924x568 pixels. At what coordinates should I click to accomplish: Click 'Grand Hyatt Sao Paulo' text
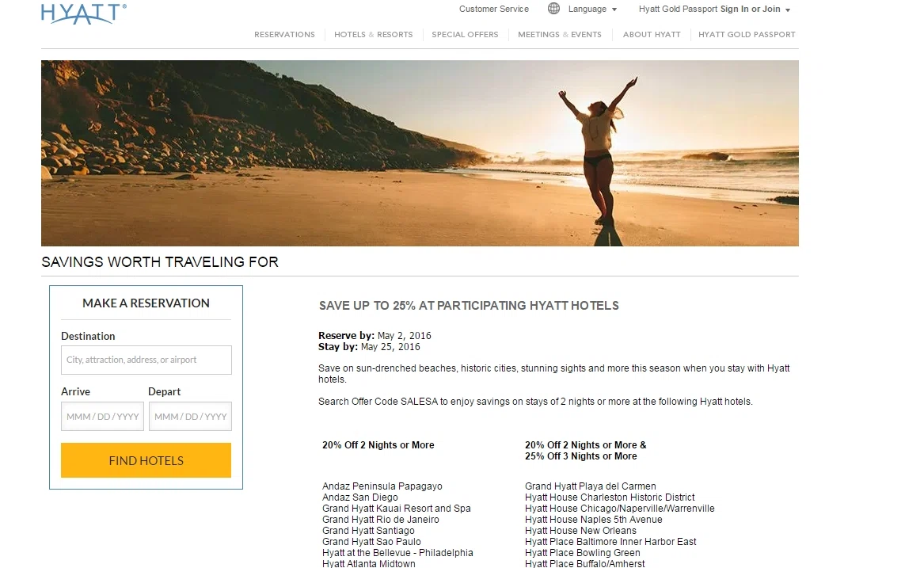pos(372,541)
